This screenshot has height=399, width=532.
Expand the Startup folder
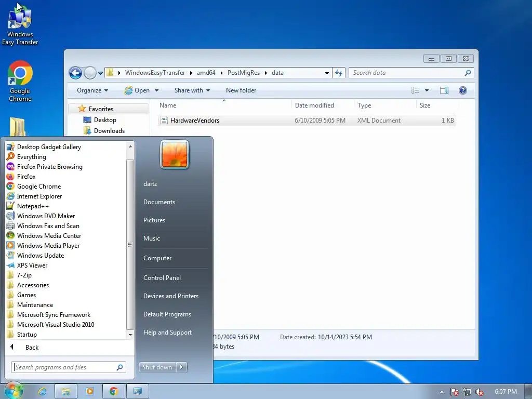(x=27, y=334)
